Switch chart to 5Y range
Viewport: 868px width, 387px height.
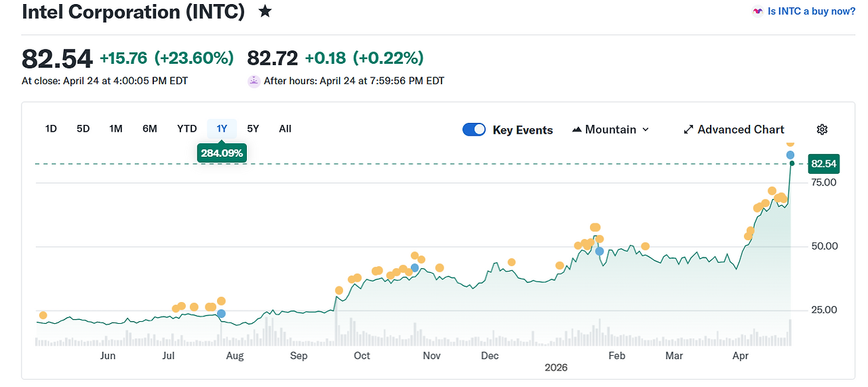coord(253,128)
